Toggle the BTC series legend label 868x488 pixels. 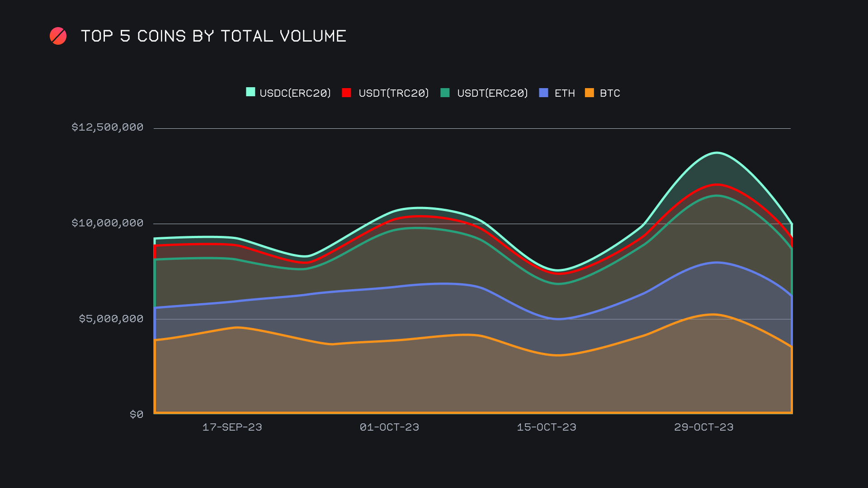[610, 93]
